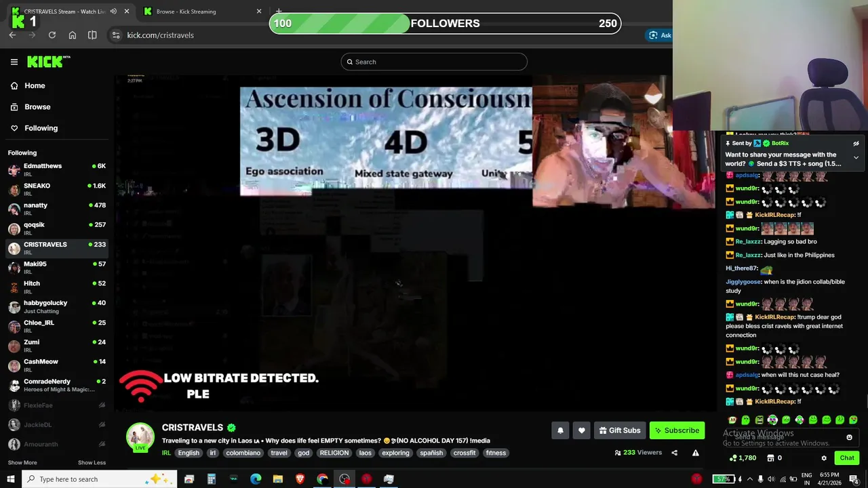Open File Explorer from taskbar
The height and width of the screenshot is (488, 868).
[278, 479]
